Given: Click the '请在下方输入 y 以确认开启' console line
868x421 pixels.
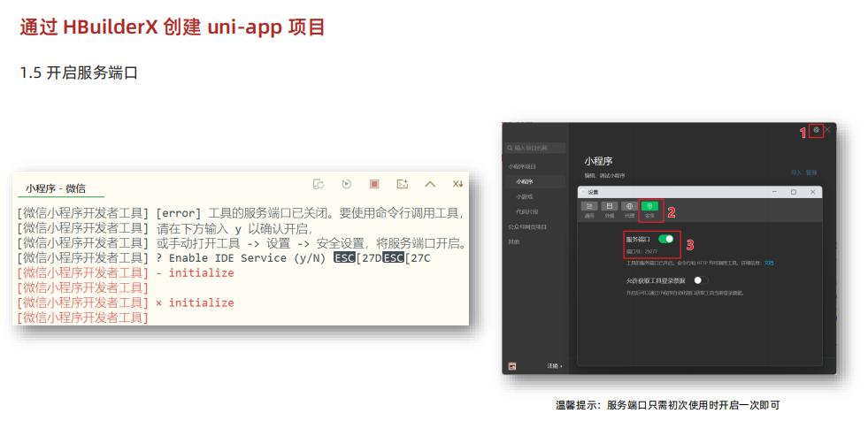Looking at the screenshot, I should [x=165, y=228].
